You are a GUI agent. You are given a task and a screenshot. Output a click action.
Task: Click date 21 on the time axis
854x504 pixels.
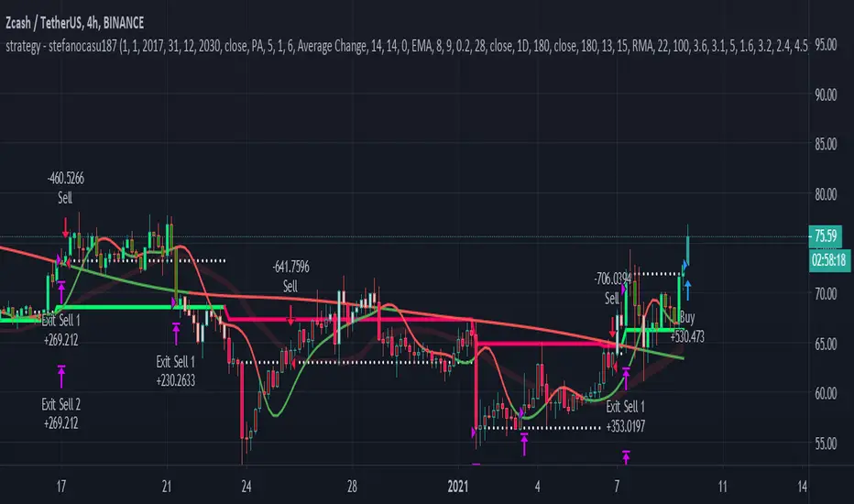click(167, 486)
